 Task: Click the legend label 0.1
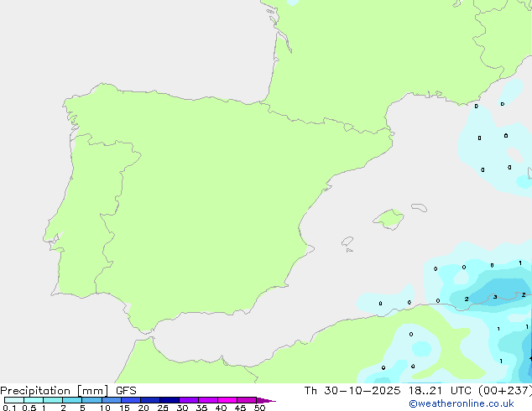pos(9,408)
